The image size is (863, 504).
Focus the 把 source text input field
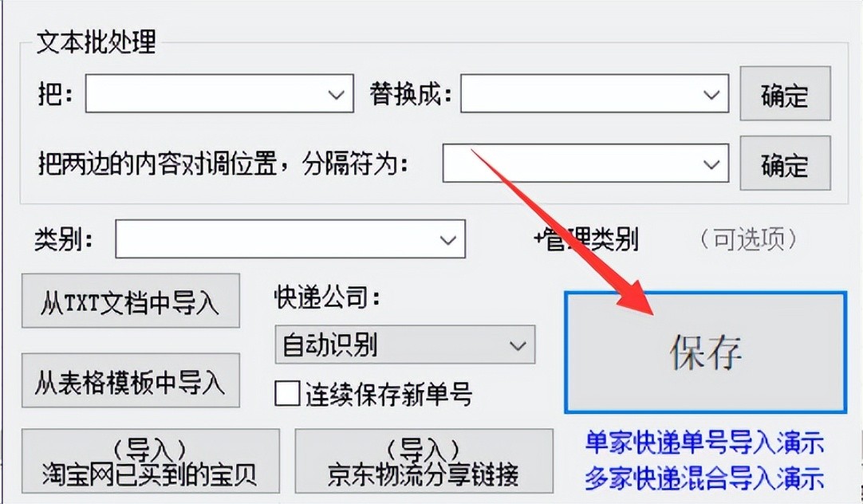pos(204,94)
